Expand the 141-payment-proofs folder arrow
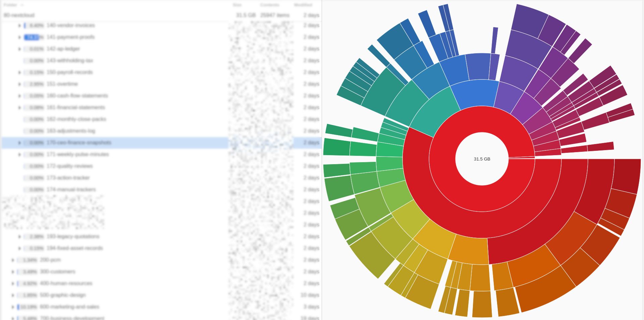644x320 pixels. tap(19, 37)
